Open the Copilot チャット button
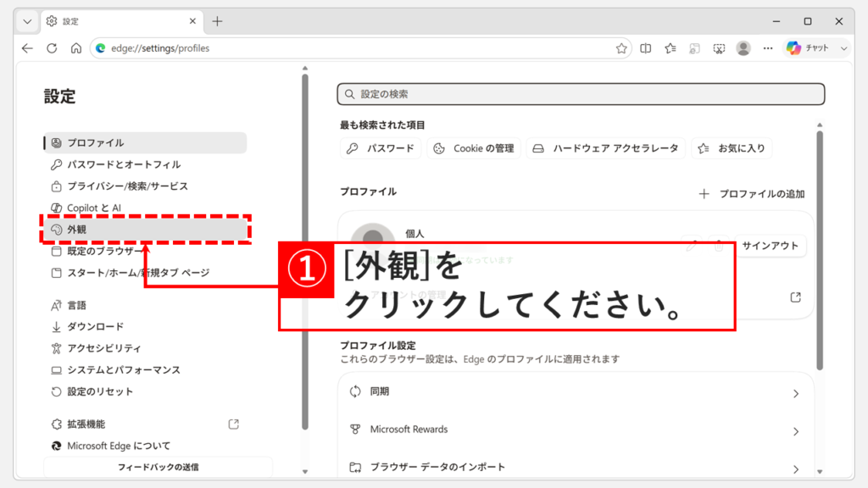The image size is (868, 488). [808, 48]
